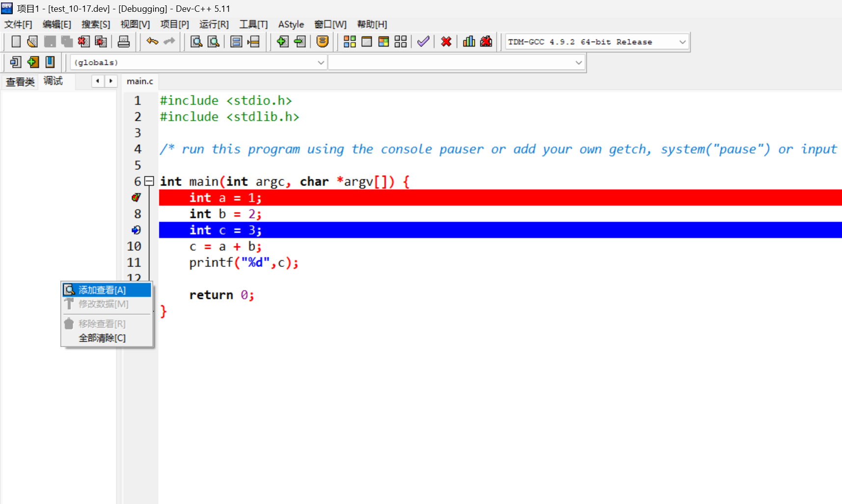Click line number 10 in the gutter
842x504 pixels.
[x=134, y=246]
